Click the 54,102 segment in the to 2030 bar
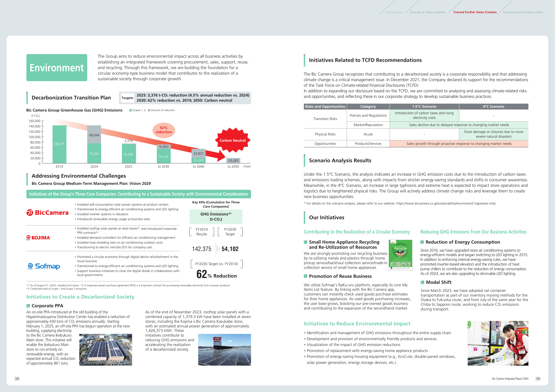This screenshot has width=555, height=392. click(163, 156)
